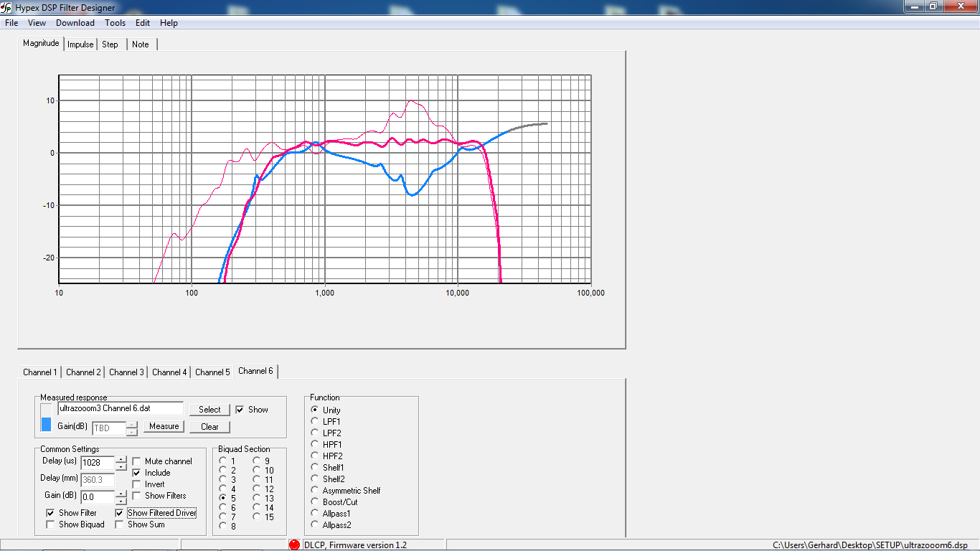
Task: Click the measured response file name field
Action: pyautogui.click(x=121, y=408)
